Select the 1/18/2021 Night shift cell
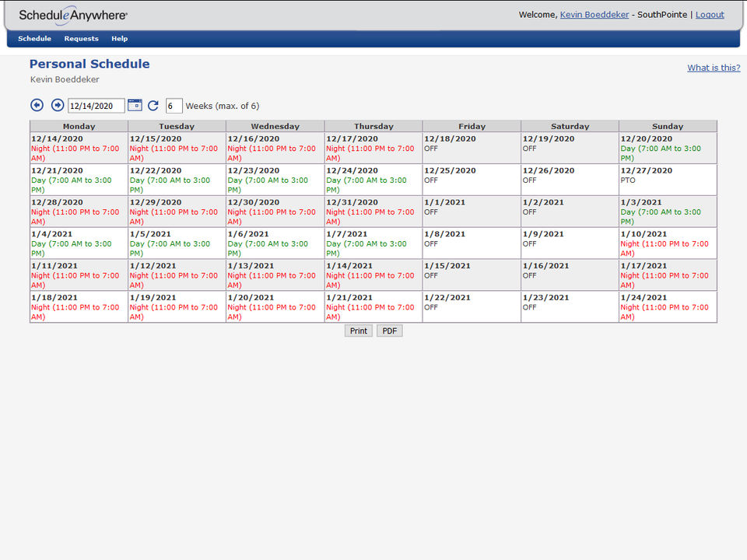Image resolution: width=747 pixels, height=560 pixels. coord(79,306)
